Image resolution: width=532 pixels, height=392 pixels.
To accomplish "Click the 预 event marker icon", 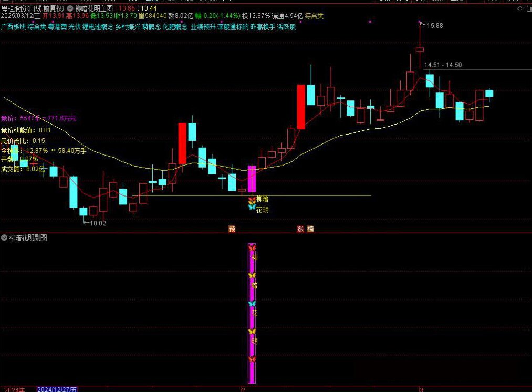I will (x=232, y=229).
